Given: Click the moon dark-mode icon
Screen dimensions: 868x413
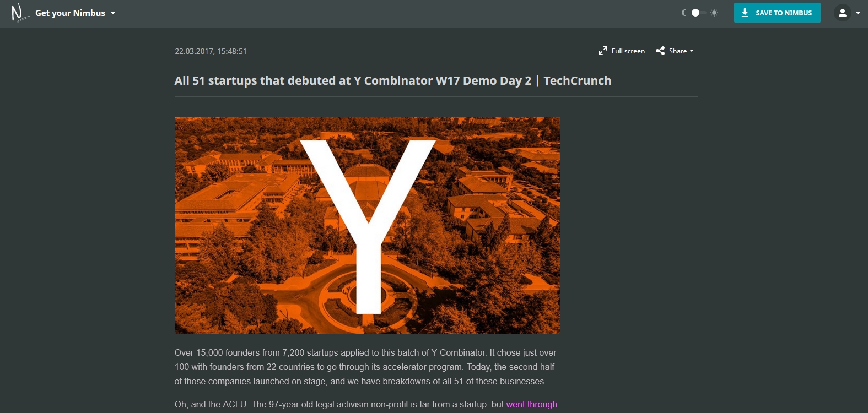Looking at the screenshot, I should (684, 13).
